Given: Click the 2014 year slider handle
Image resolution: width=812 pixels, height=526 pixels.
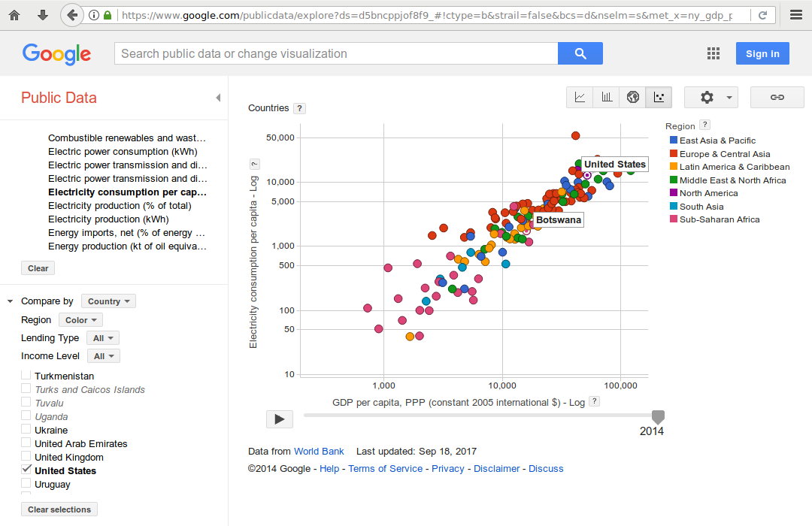Looking at the screenshot, I should 658,416.
